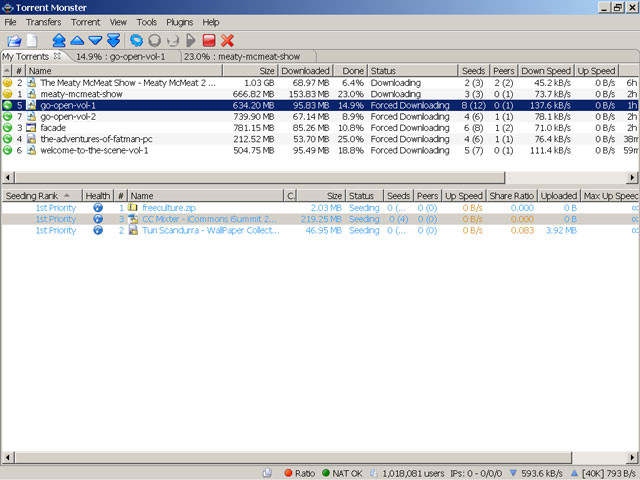
Task: Click yellow status face on meaty-mcmeat-show row
Action: tap(7, 94)
